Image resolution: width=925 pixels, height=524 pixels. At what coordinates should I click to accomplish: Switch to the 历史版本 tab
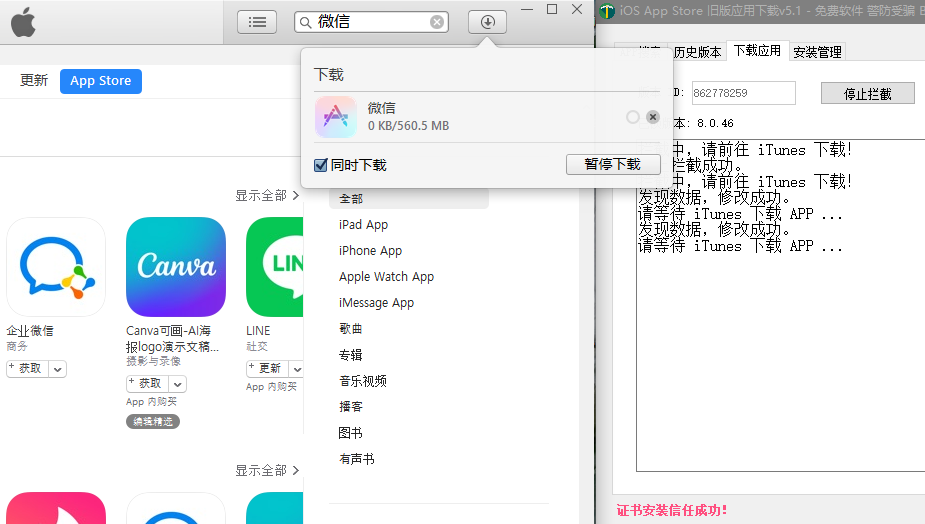coord(697,52)
